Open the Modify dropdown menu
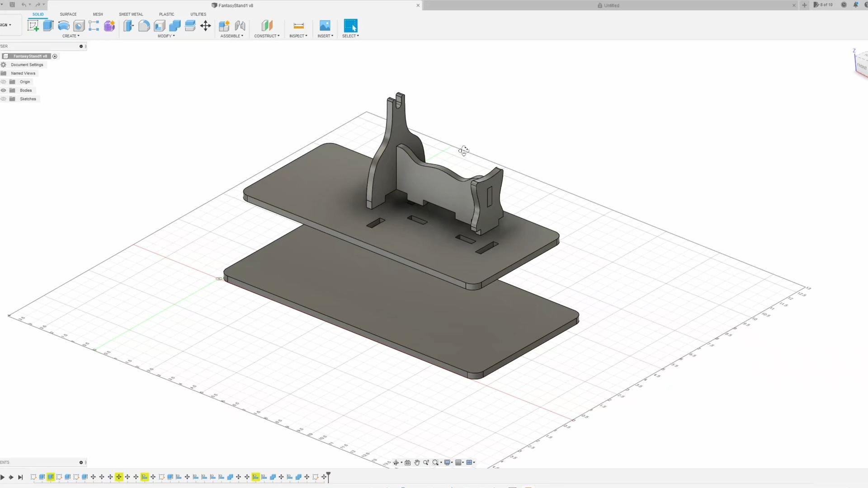The height and width of the screenshot is (488, 868). click(x=166, y=36)
